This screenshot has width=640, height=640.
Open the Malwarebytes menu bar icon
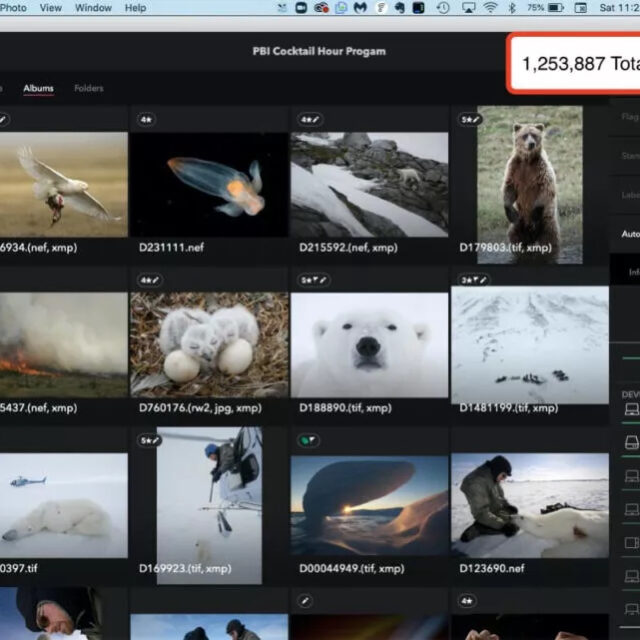tap(360, 8)
